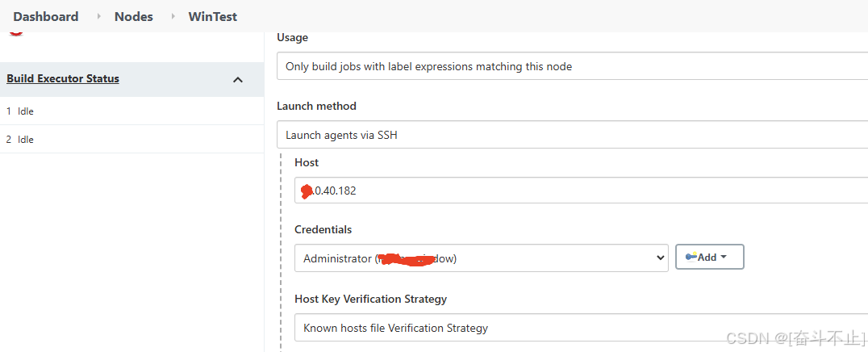Select the WinTest breadcrumb item

[213, 17]
